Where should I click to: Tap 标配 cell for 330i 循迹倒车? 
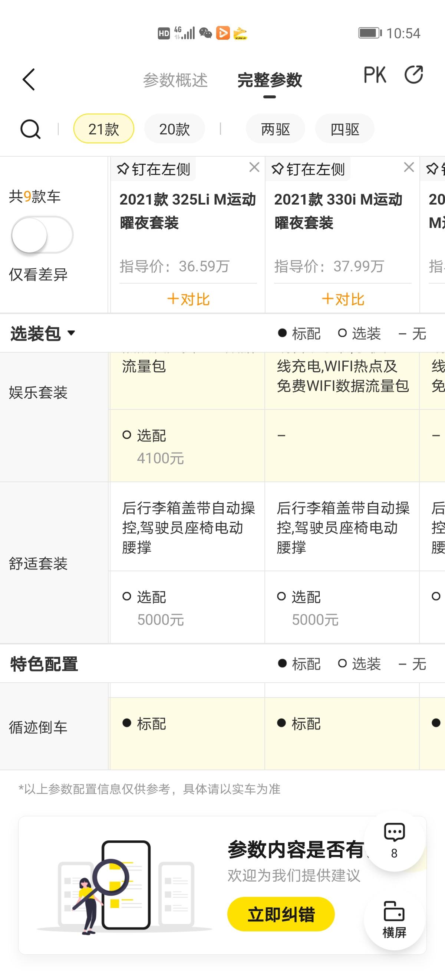pos(342,733)
